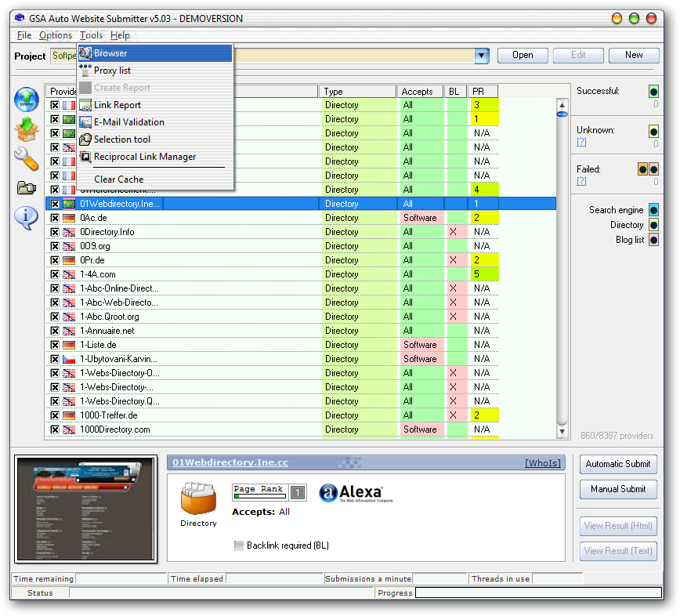Choose Clear Cache menu entry
The height and width of the screenshot is (616, 680).
point(155,179)
